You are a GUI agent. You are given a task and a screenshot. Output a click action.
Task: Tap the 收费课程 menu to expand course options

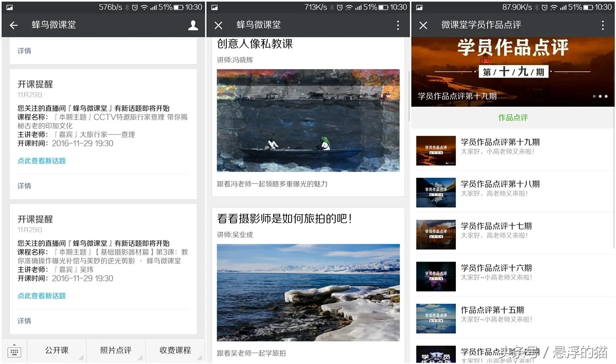pos(175,351)
